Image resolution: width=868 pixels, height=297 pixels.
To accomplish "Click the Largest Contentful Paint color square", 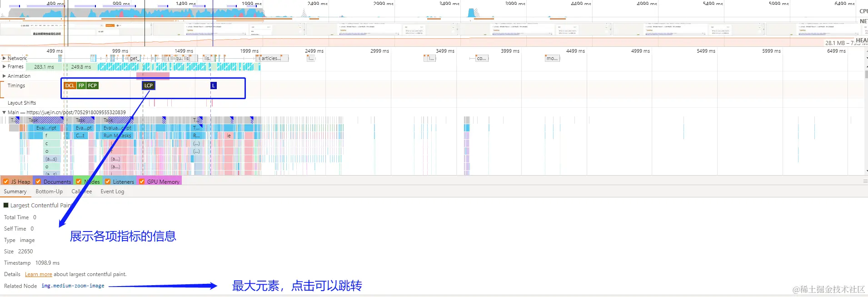I will [x=6, y=205].
